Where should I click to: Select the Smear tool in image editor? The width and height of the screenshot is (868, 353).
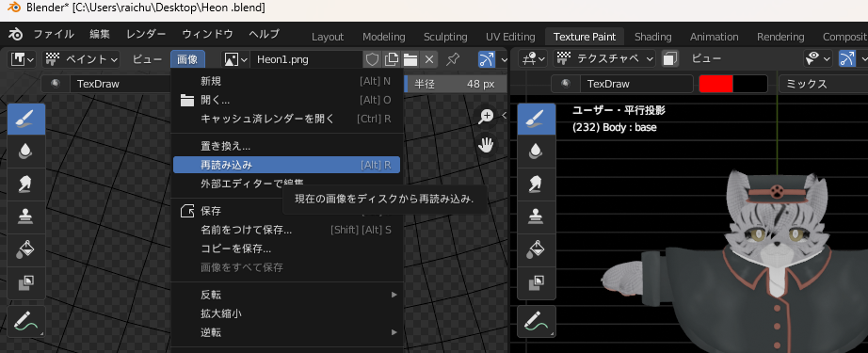26,184
